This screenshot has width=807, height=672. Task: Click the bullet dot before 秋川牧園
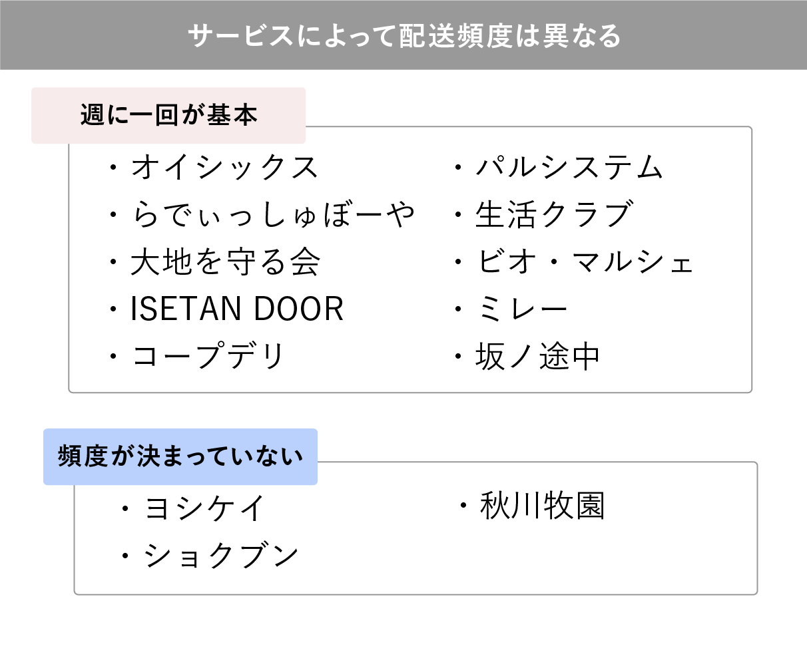coord(463,506)
